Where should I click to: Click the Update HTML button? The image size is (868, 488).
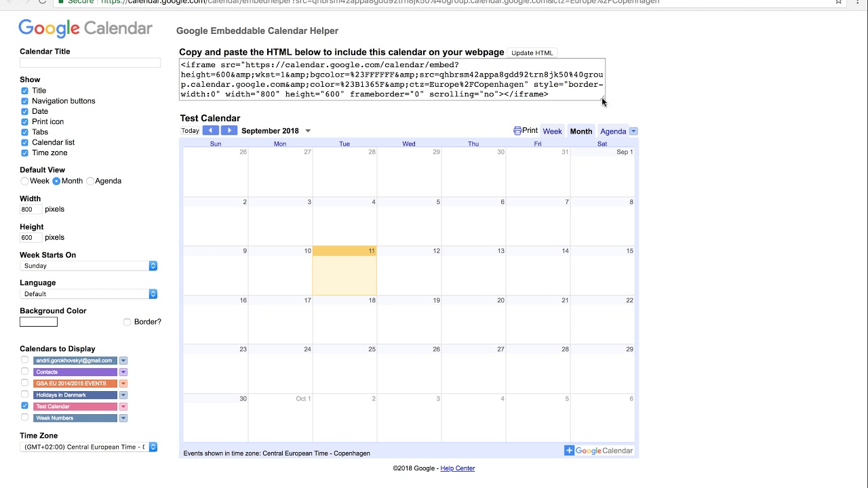coord(532,53)
